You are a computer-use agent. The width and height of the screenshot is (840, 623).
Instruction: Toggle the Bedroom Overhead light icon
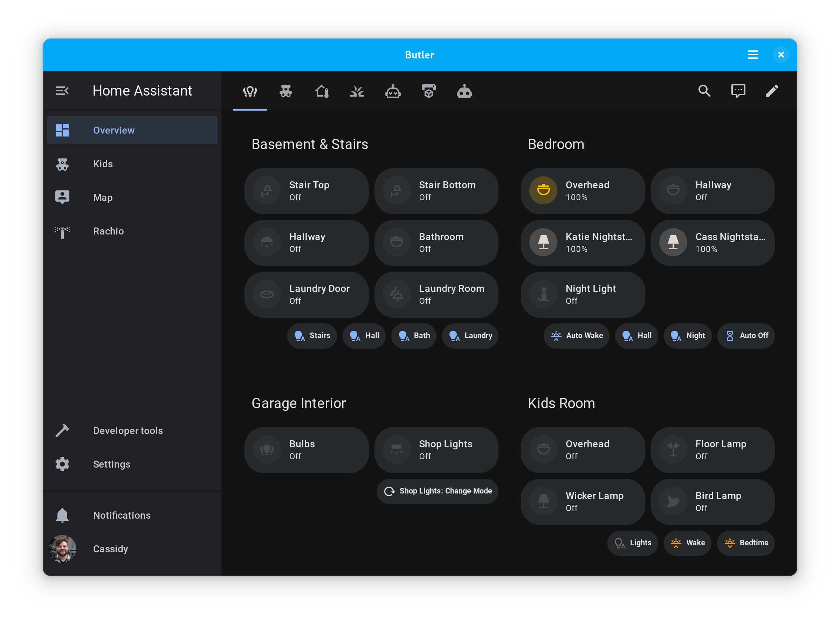click(543, 190)
